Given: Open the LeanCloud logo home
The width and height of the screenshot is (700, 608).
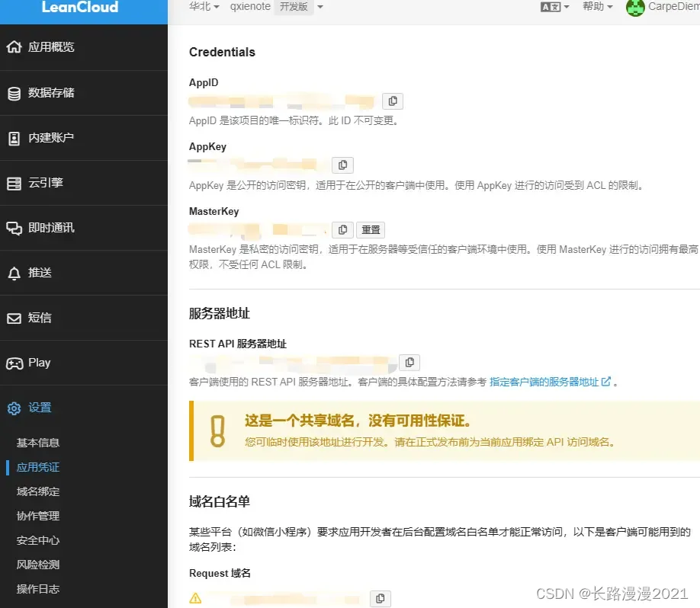Looking at the screenshot, I should click(80, 7).
